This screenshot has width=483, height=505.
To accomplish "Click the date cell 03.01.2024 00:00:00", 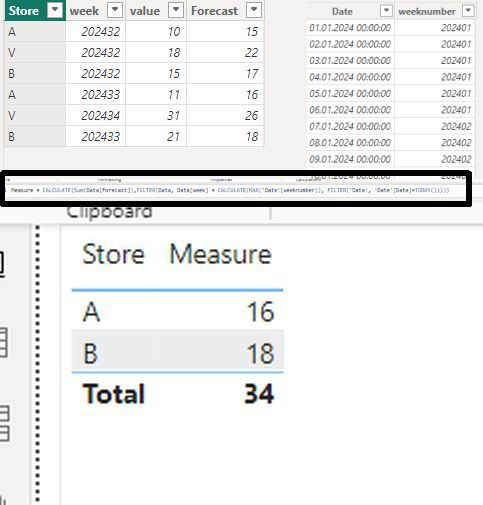I will point(350,60).
